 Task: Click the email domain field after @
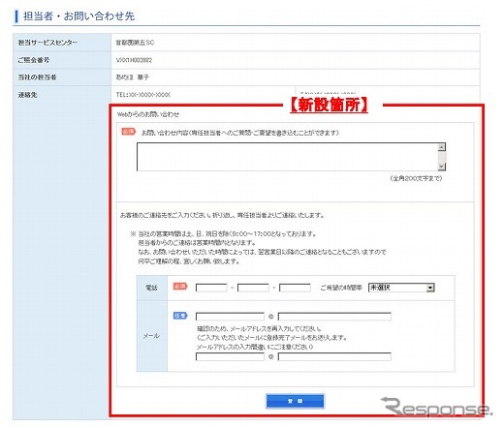[334, 317]
